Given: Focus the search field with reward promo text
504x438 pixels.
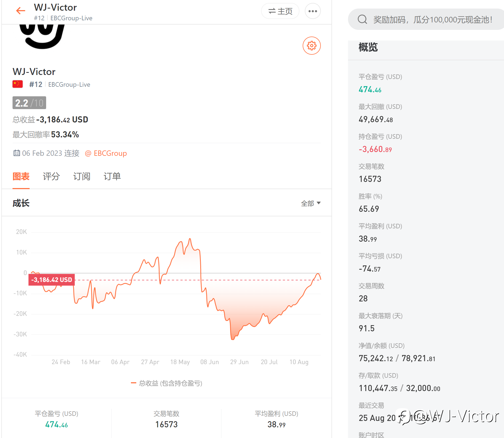Looking at the screenshot, I should click(427, 19).
